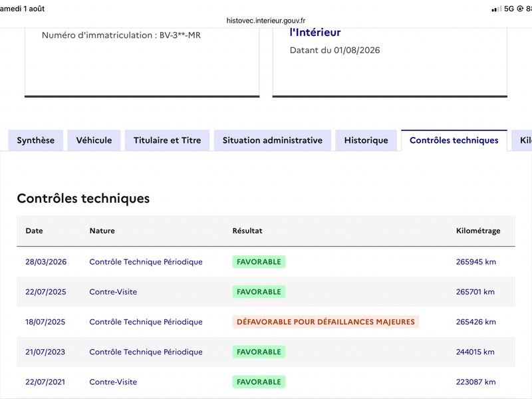The height and width of the screenshot is (399, 532).
Task: Click the FAVORABLE badge for 22/07/2025
Action: tap(259, 292)
